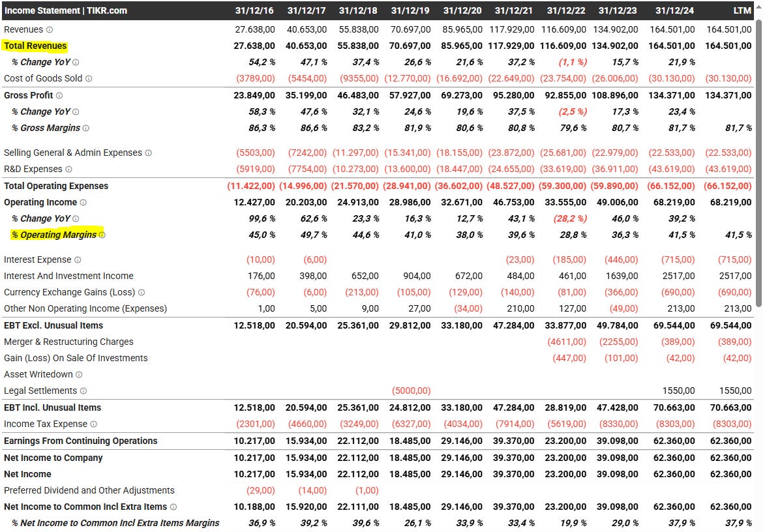
Task: Open the info icon next to R&D Expenses
Action: pos(68,170)
